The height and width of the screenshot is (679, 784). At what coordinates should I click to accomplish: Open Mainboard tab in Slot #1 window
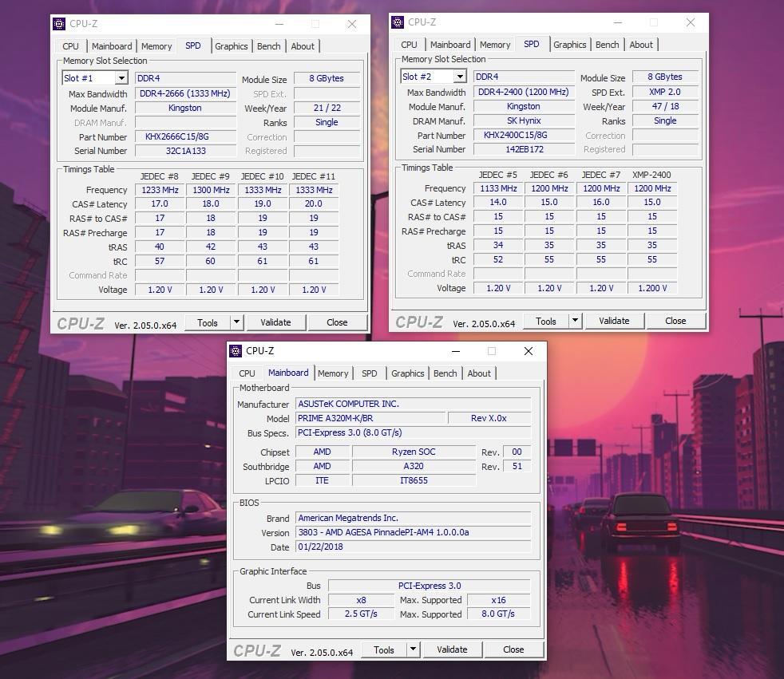(112, 46)
